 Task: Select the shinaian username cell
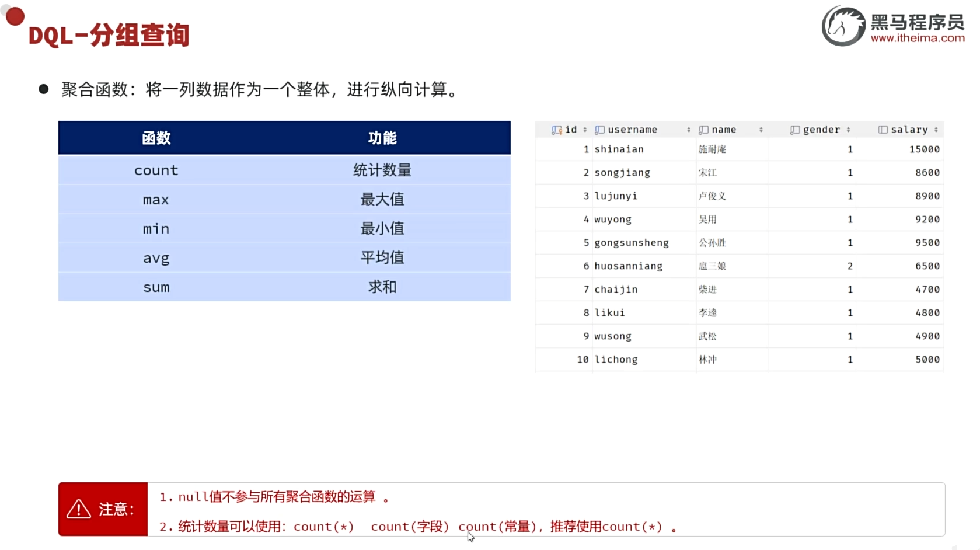click(643, 149)
